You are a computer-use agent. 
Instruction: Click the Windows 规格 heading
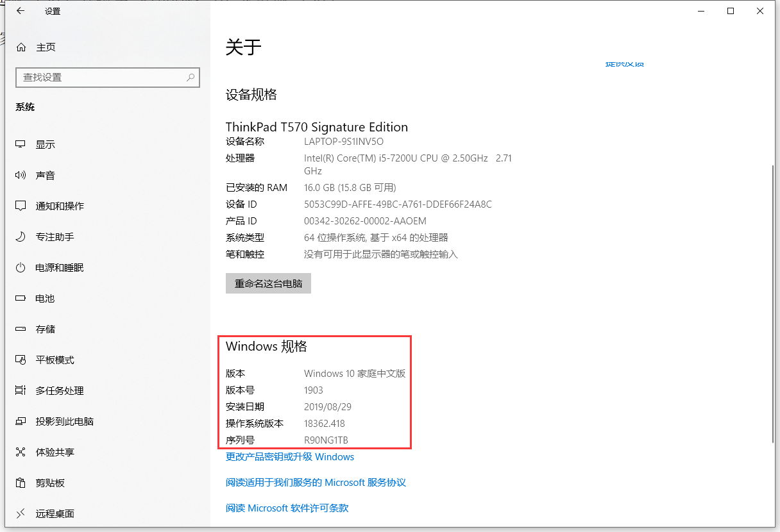pyautogui.click(x=266, y=347)
